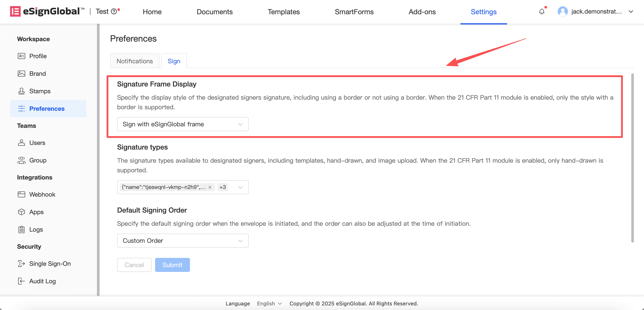Open the Default Signing Order dropdown

[182, 241]
